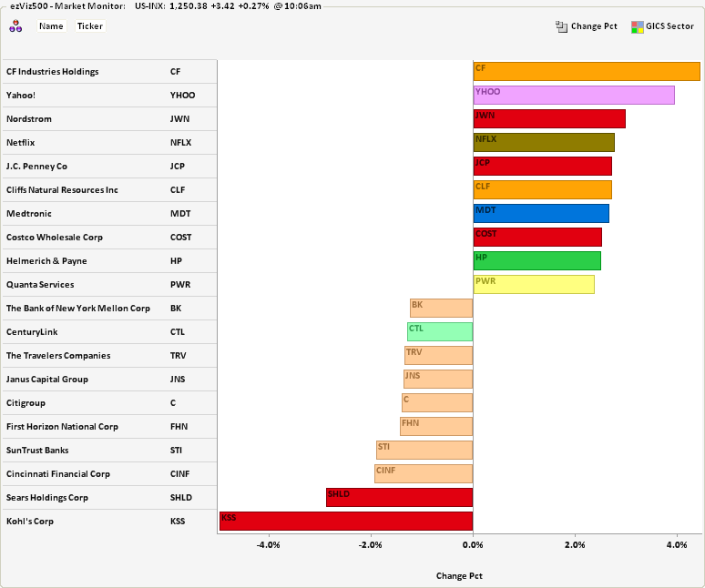Click the FHN negative bar
705x588 pixels.
pos(436,426)
